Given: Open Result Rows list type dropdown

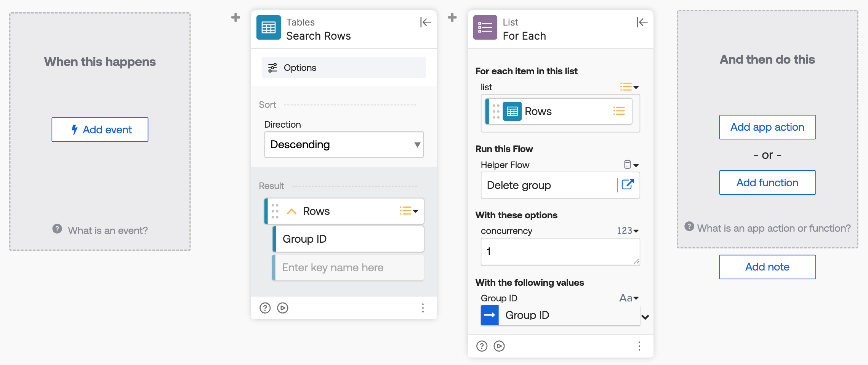Looking at the screenshot, I should (x=409, y=211).
